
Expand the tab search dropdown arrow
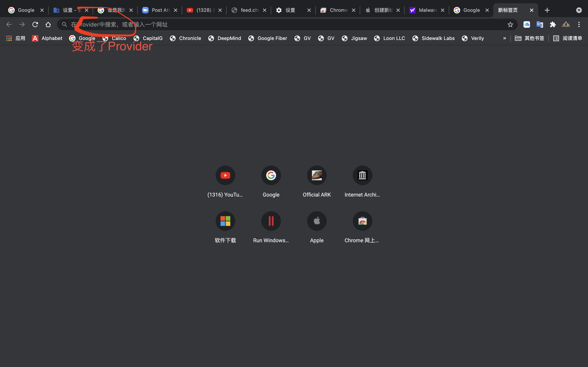click(579, 10)
